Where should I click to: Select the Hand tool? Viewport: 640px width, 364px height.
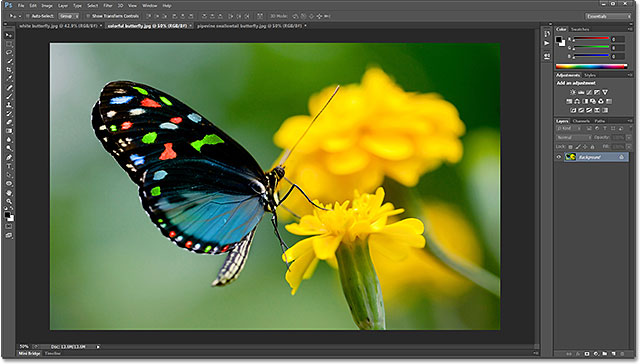pos(9,193)
